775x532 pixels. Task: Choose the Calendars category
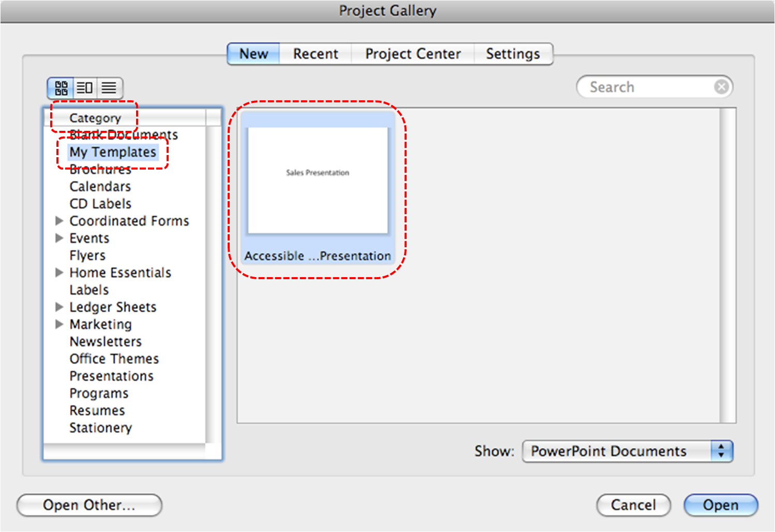tap(100, 187)
